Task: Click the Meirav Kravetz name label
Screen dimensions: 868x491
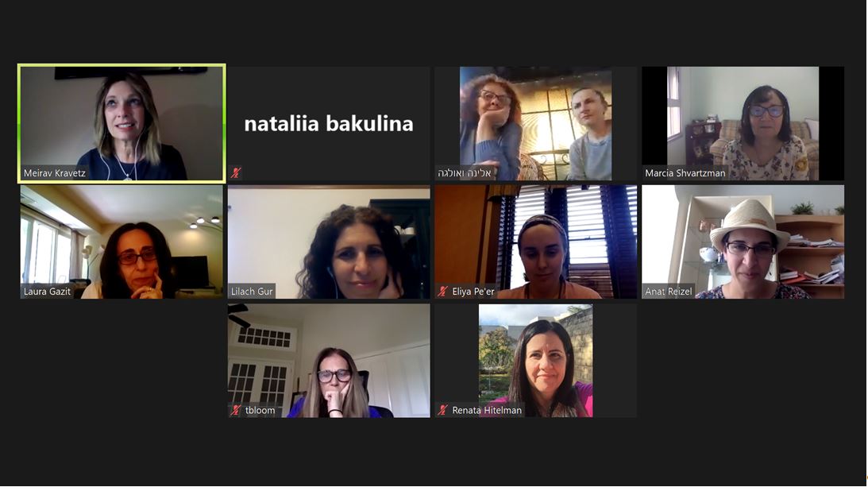Action: (55, 173)
